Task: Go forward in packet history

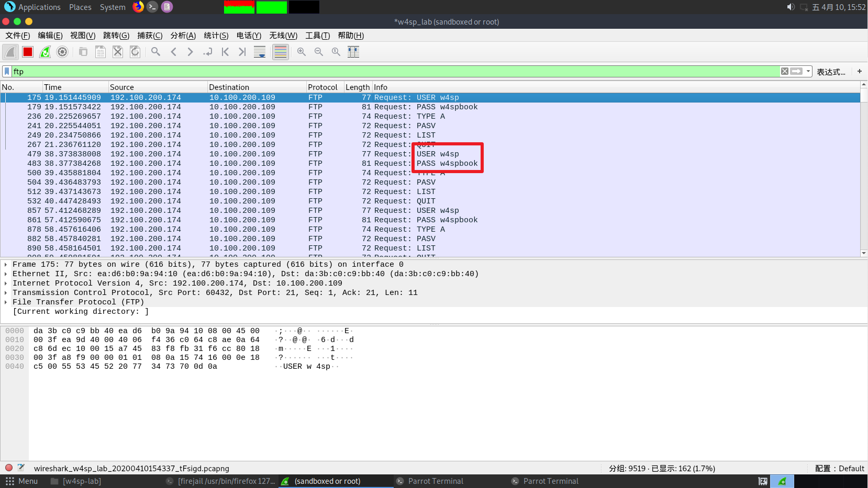Action: [191, 52]
